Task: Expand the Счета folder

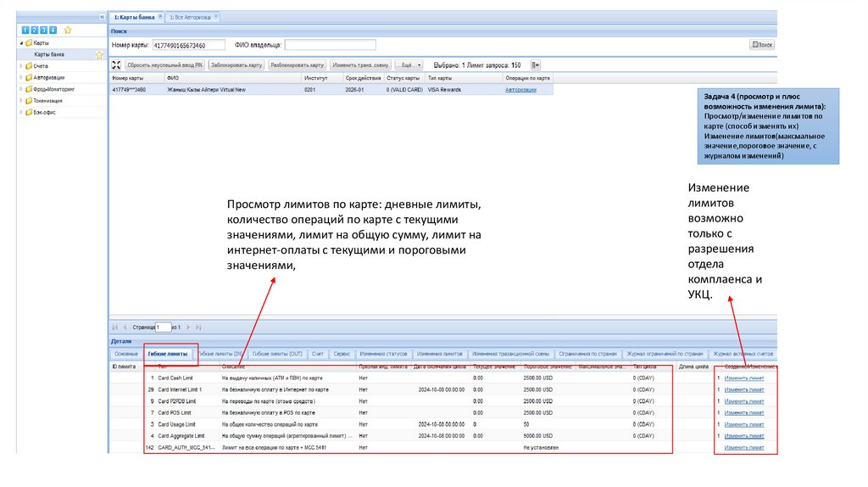Action: pyautogui.click(x=21, y=65)
